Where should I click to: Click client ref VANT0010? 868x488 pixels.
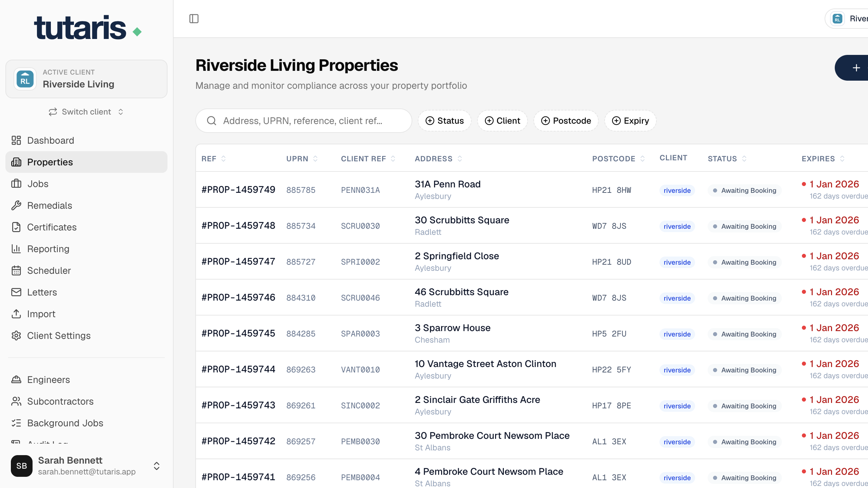tap(360, 370)
